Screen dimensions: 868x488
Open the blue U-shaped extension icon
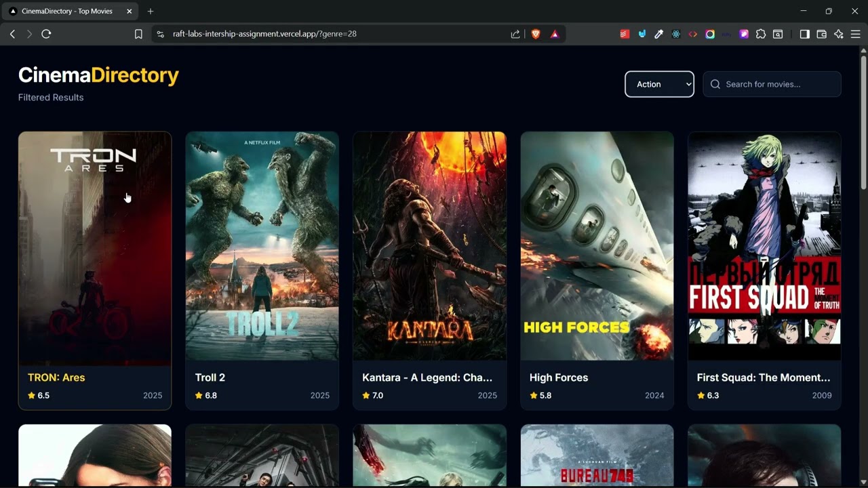[642, 34]
